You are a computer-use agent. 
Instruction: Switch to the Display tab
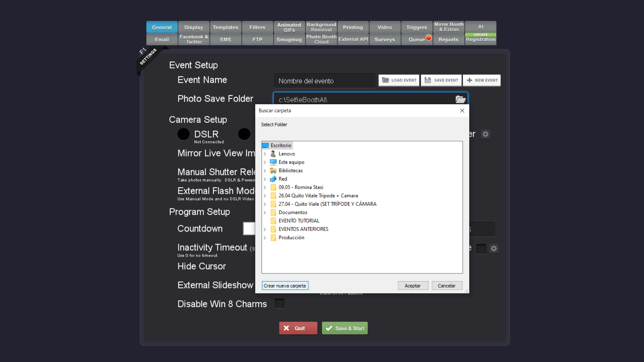[x=194, y=27]
